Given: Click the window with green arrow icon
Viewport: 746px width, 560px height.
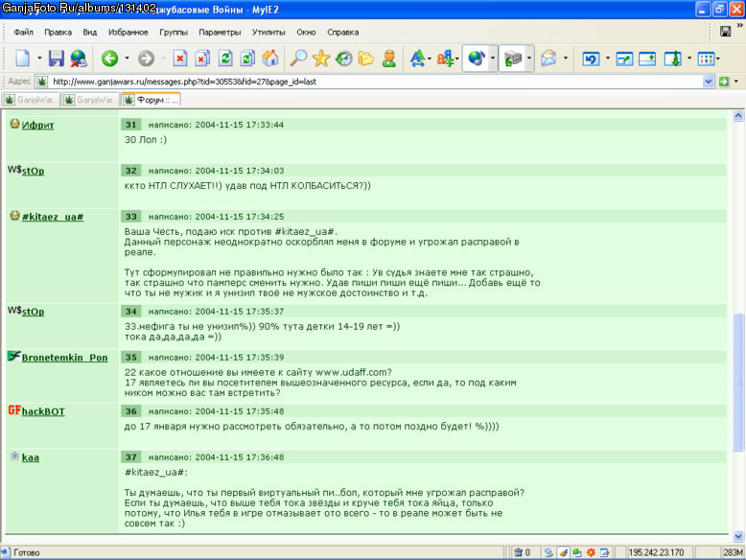Looking at the screenshot, I should [x=624, y=58].
